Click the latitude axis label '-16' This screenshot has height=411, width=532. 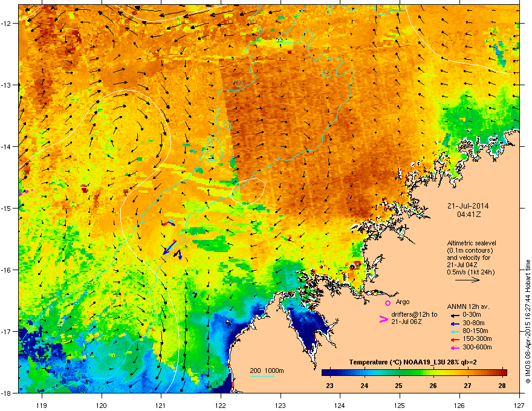[x=5, y=270]
